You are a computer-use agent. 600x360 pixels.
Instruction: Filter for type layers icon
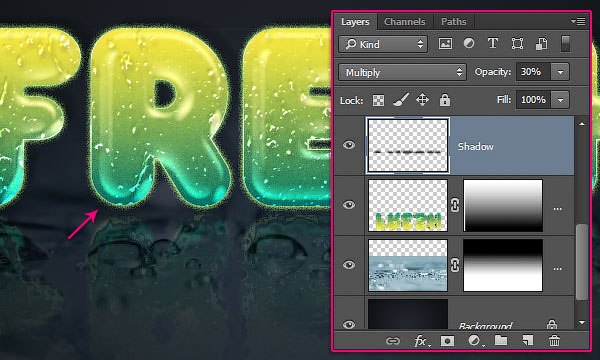point(493,44)
